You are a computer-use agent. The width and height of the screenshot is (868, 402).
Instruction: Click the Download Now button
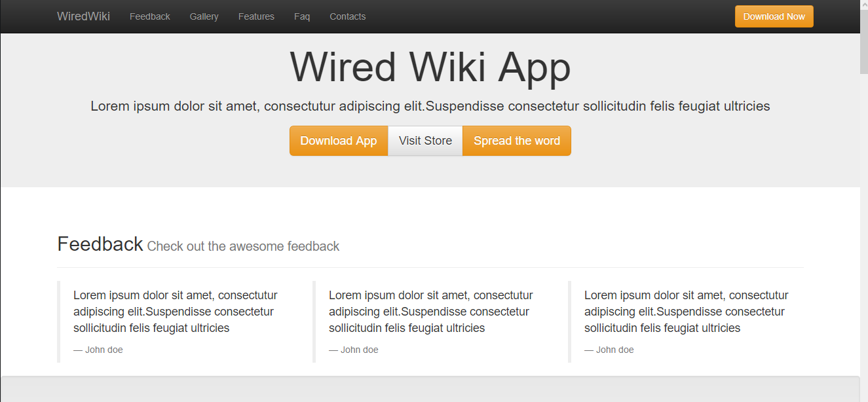[x=774, y=16]
